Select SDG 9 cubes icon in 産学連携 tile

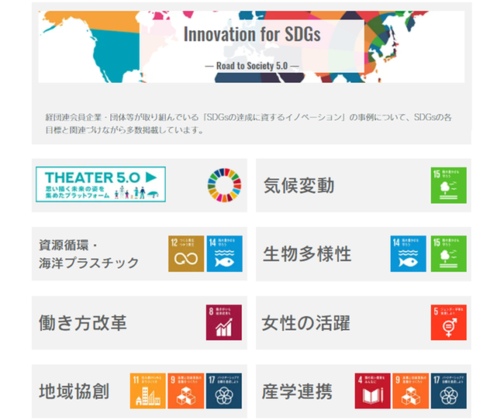[x=411, y=391]
